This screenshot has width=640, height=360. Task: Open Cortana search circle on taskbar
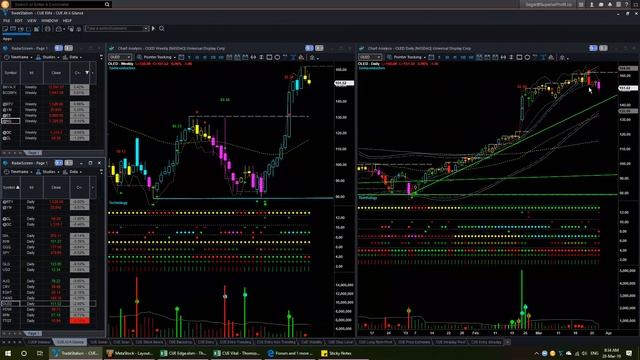(x=24, y=353)
